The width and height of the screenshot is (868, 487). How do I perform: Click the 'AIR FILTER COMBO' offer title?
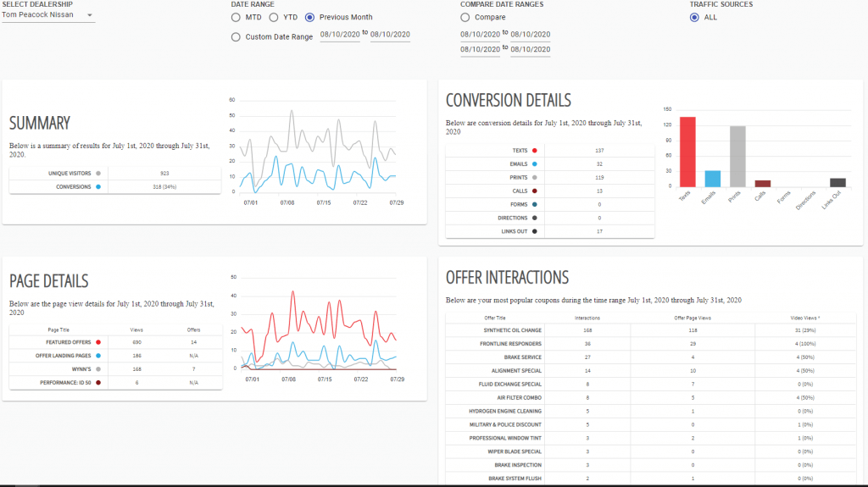pyautogui.click(x=520, y=398)
